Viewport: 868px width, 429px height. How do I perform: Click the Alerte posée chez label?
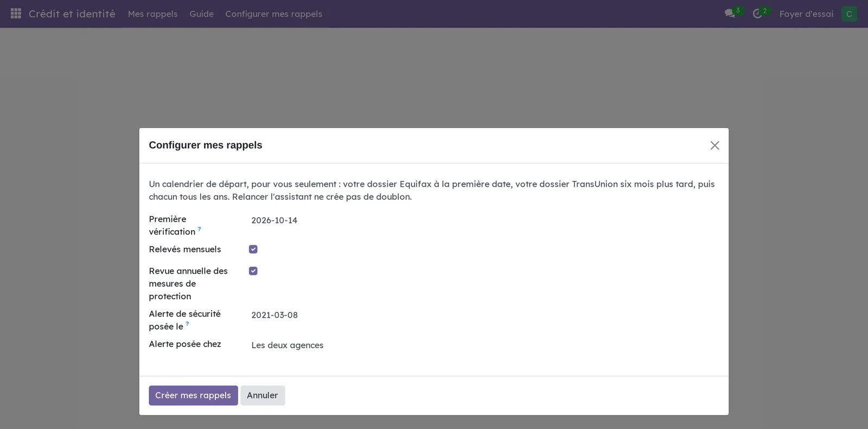pyautogui.click(x=185, y=344)
